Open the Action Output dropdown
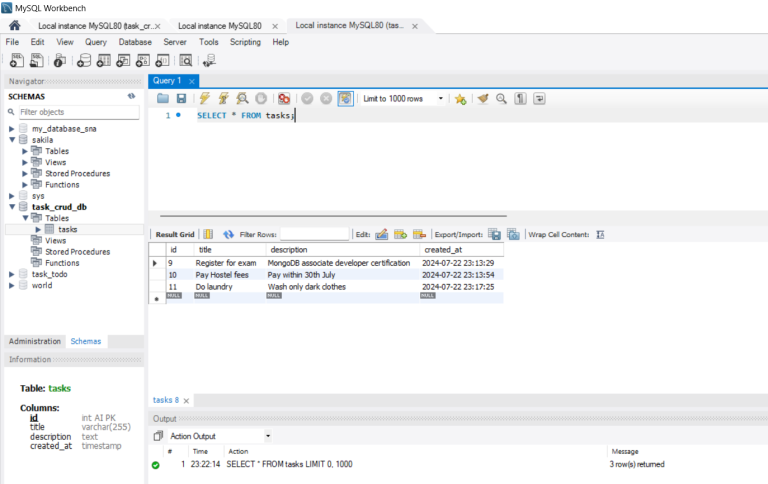Image resolution: width=768 pixels, height=484 pixels. [267, 436]
